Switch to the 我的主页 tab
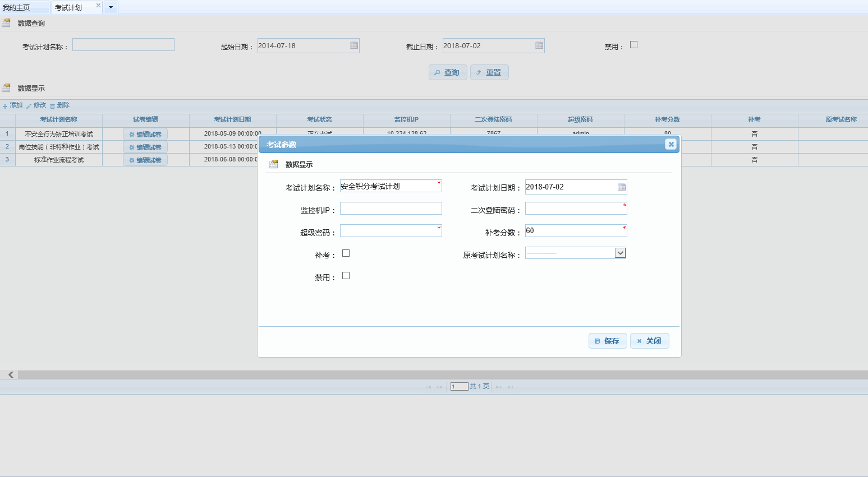 (x=17, y=8)
